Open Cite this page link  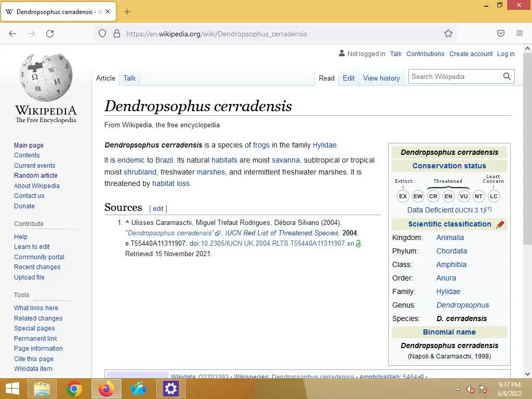[x=34, y=358]
